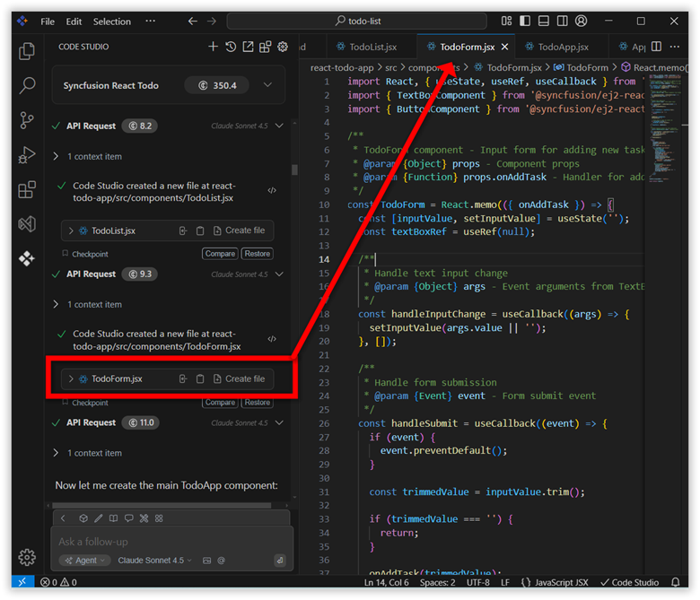Open Code Studio settings gear

[x=283, y=47]
